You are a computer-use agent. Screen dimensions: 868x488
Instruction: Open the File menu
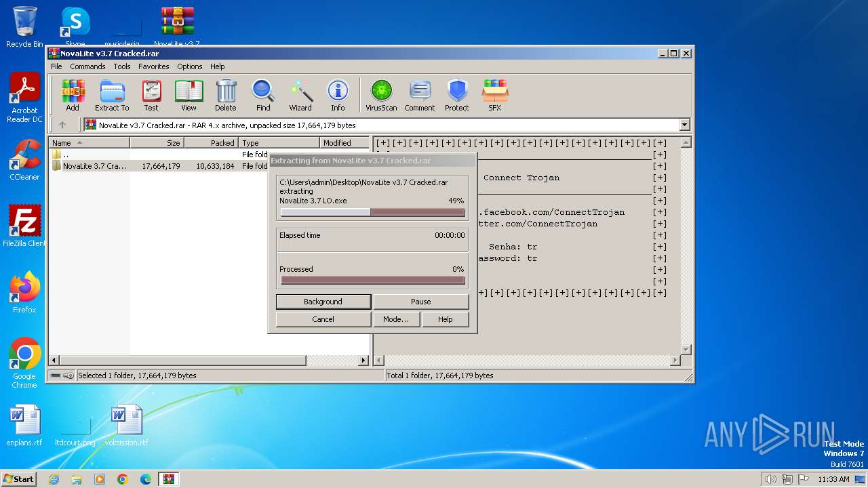pos(56,66)
